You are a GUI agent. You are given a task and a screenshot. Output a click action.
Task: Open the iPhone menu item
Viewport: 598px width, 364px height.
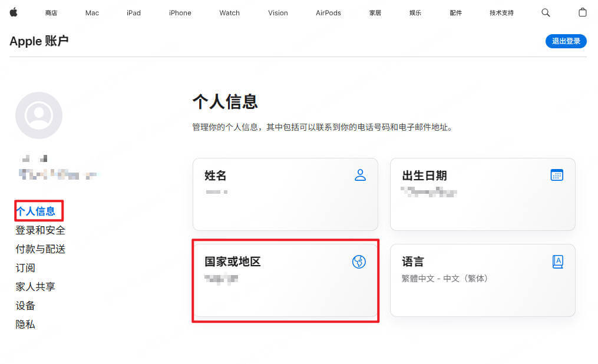(180, 13)
